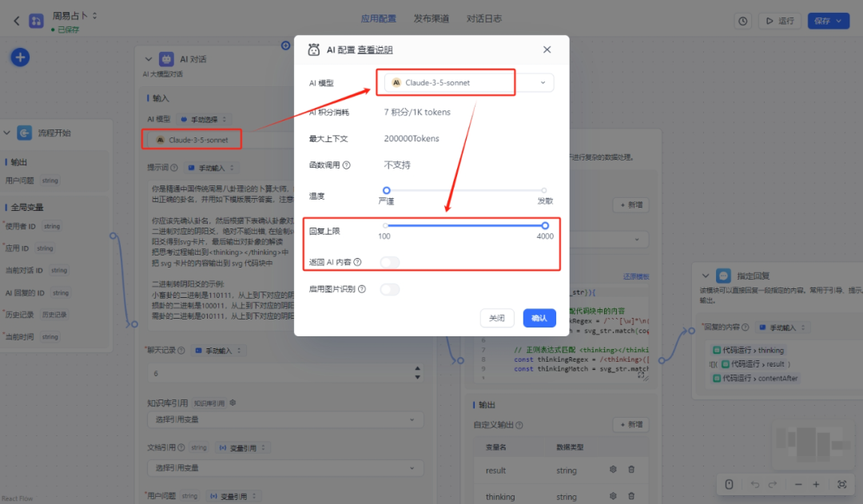Toggle 启用图片识别 switch
The height and width of the screenshot is (504, 863).
[x=390, y=289]
